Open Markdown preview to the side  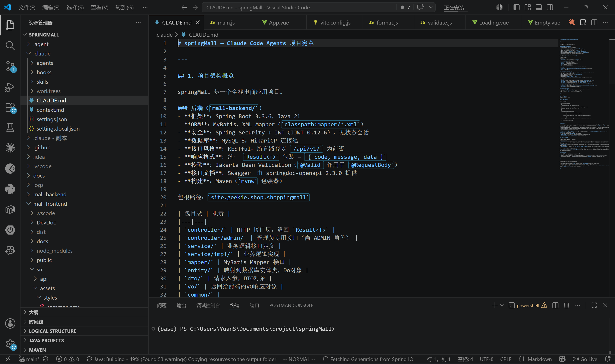point(583,23)
